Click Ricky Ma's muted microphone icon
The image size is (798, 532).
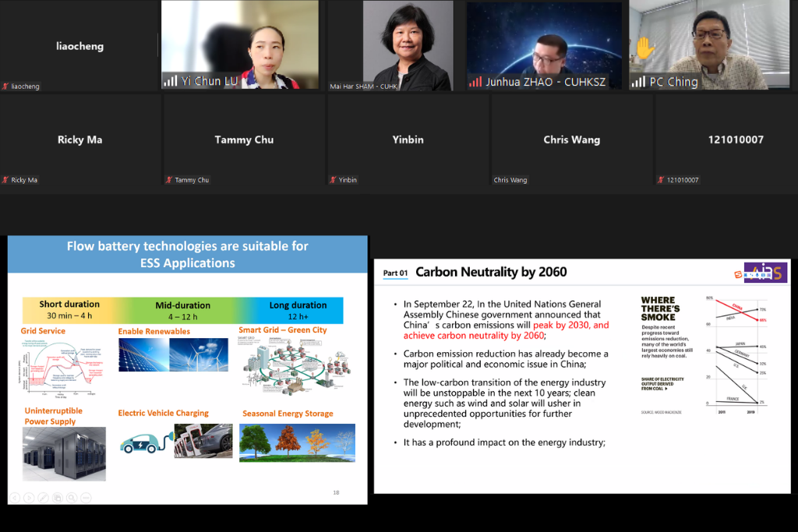5,180
